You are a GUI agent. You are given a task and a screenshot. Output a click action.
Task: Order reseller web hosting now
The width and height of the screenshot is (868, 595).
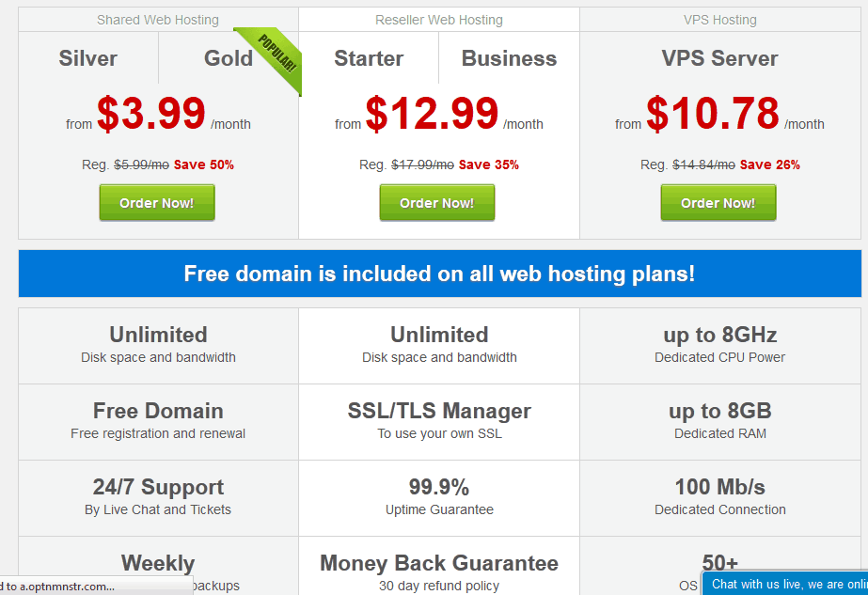[x=436, y=203]
